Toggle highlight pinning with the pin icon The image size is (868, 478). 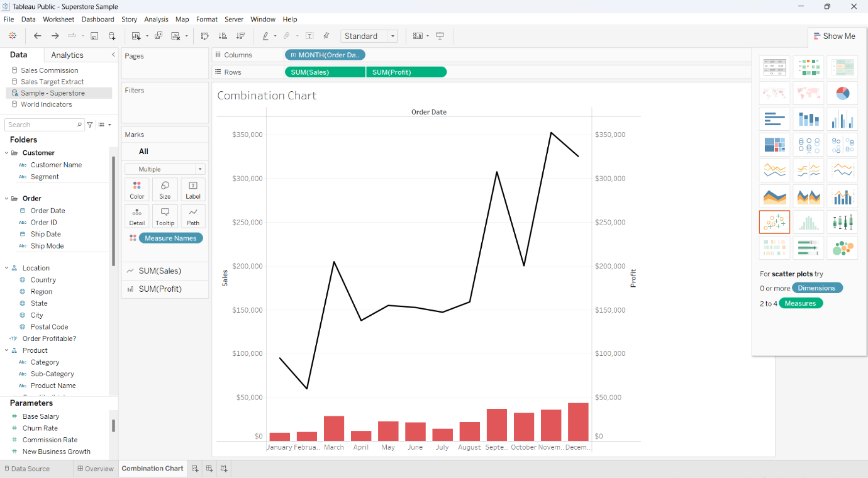click(x=326, y=36)
